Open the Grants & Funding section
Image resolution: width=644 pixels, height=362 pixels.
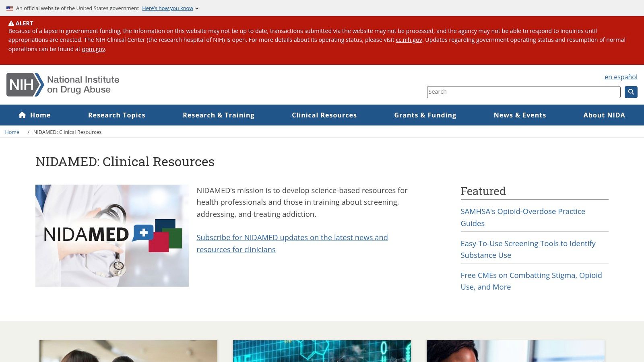[x=425, y=115]
